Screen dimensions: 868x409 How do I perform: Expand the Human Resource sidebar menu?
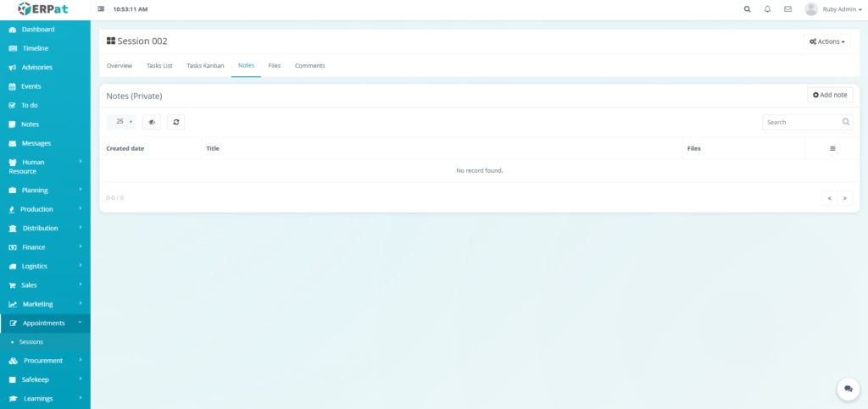point(45,166)
